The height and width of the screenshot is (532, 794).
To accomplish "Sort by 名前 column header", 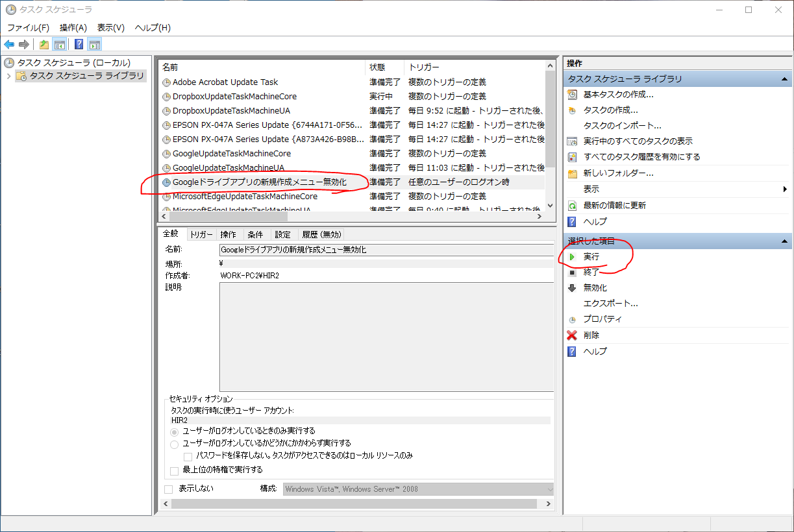I will (x=262, y=67).
